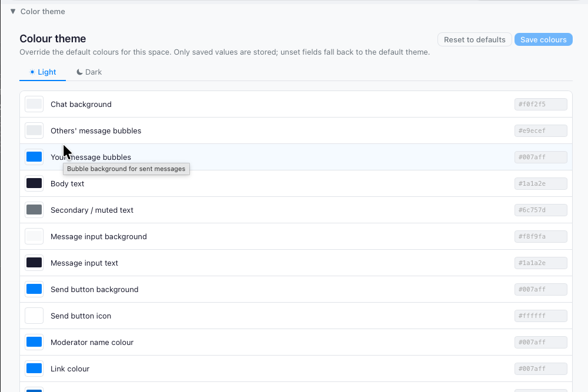The width and height of the screenshot is (588, 392).
Task: Open Secondary / muted text colour swatch
Action: (x=34, y=210)
